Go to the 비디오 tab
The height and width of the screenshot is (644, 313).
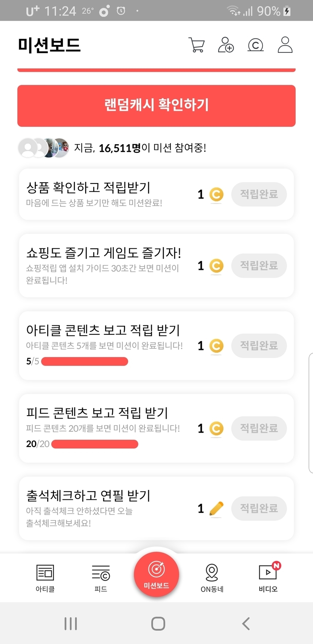click(x=268, y=578)
